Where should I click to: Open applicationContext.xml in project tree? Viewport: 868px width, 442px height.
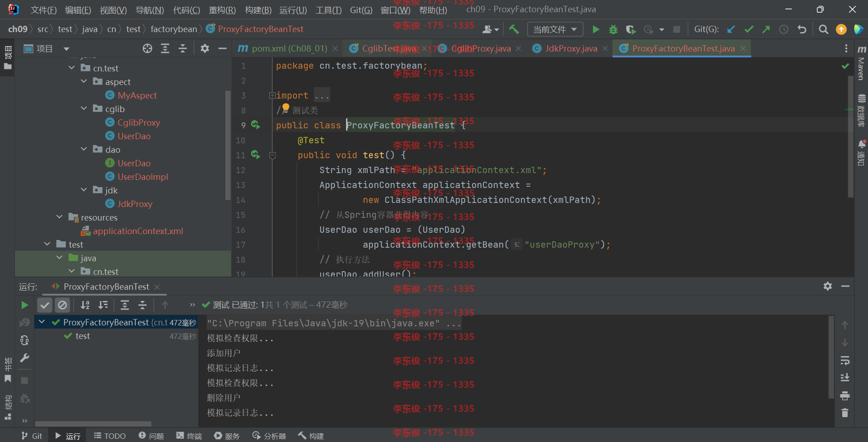[138, 231]
